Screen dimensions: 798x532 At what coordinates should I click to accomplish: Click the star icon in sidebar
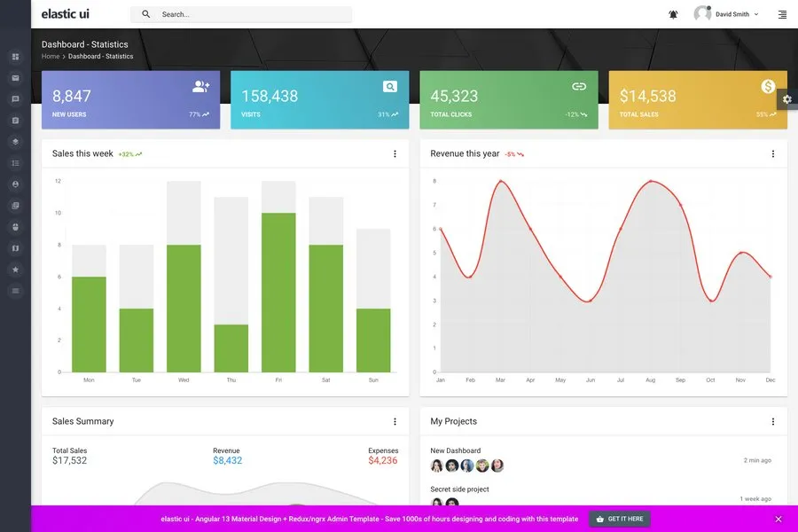pyautogui.click(x=15, y=270)
